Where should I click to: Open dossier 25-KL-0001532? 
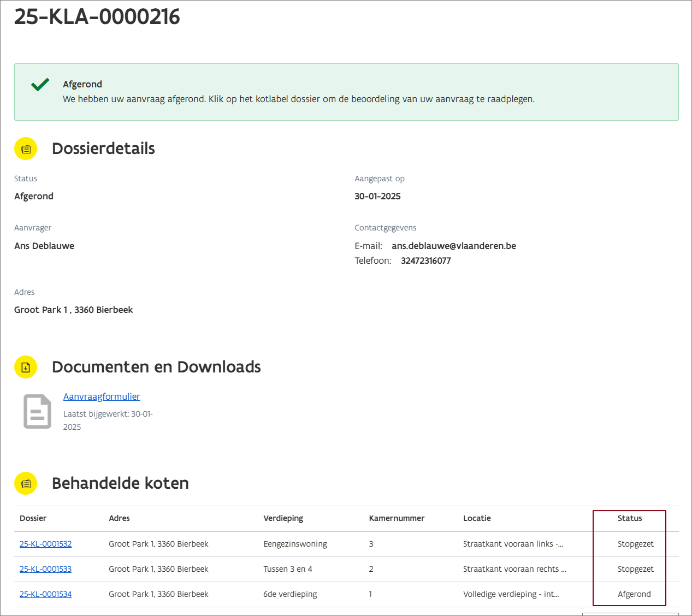45,544
